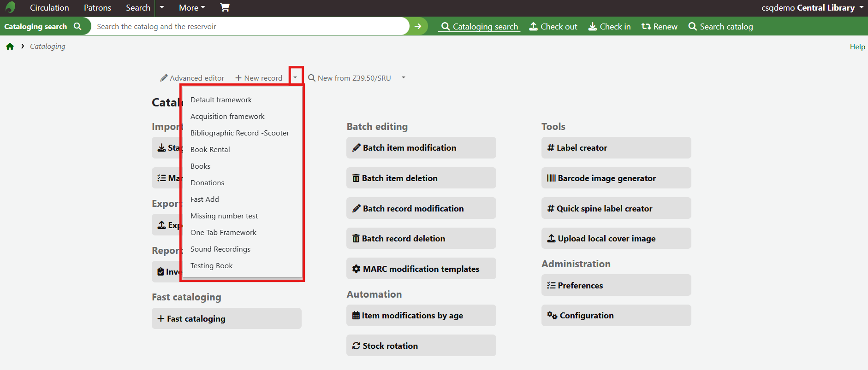Expand the New from Z39.50/SRU dropdown arrow
868x370 pixels.
(x=403, y=77)
